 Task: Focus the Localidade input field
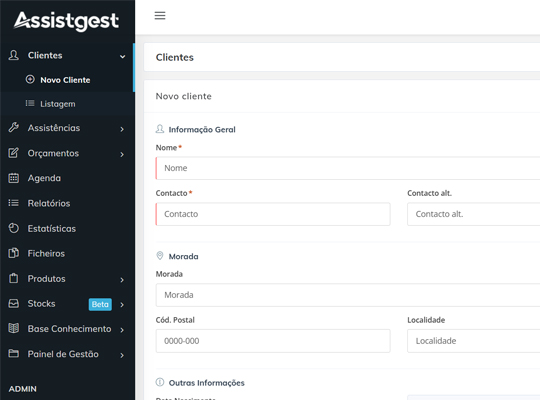click(x=474, y=341)
